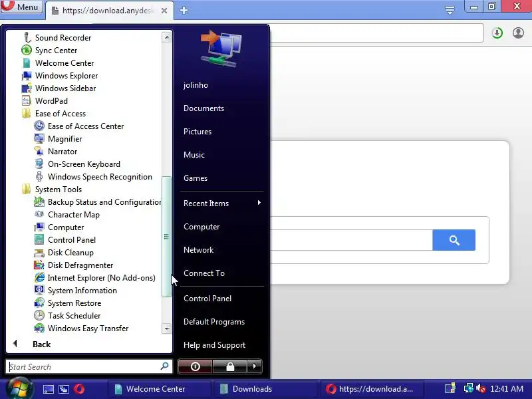Launch Magnifier
Screen dimensions: 532x399
tap(58, 139)
